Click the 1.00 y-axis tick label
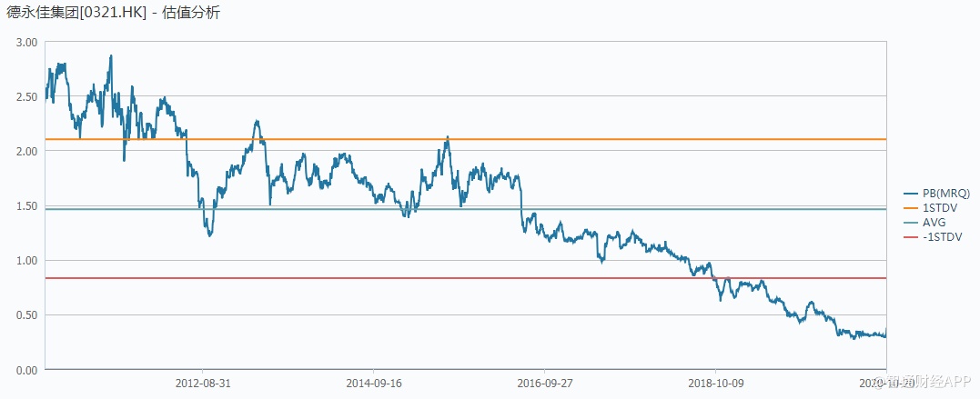Viewport: 980px width, 399px height. point(26,260)
